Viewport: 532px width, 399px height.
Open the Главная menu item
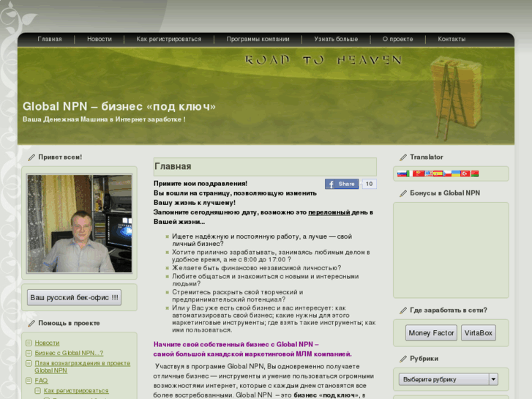point(50,39)
